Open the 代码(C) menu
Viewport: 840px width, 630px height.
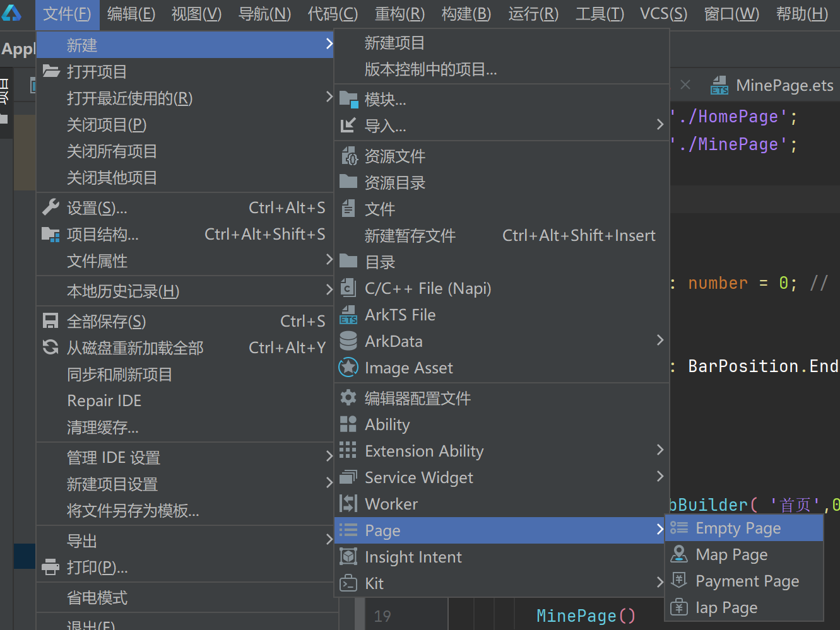coord(333,14)
